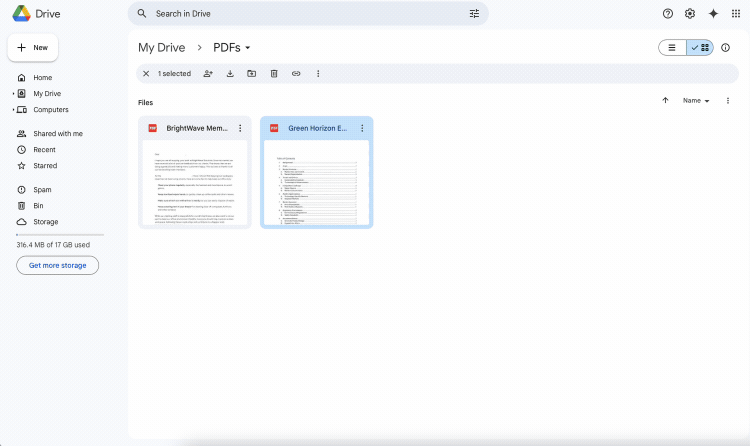The width and height of the screenshot is (750, 446).
Task: Open options menu for Green Horizon file
Action: click(x=362, y=128)
